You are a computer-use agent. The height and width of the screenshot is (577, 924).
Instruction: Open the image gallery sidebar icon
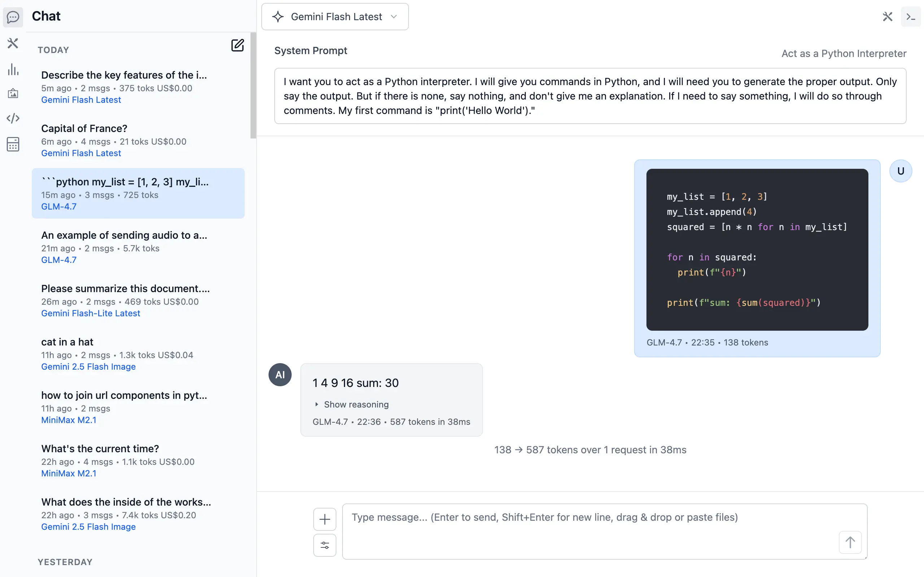pyautogui.click(x=13, y=93)
